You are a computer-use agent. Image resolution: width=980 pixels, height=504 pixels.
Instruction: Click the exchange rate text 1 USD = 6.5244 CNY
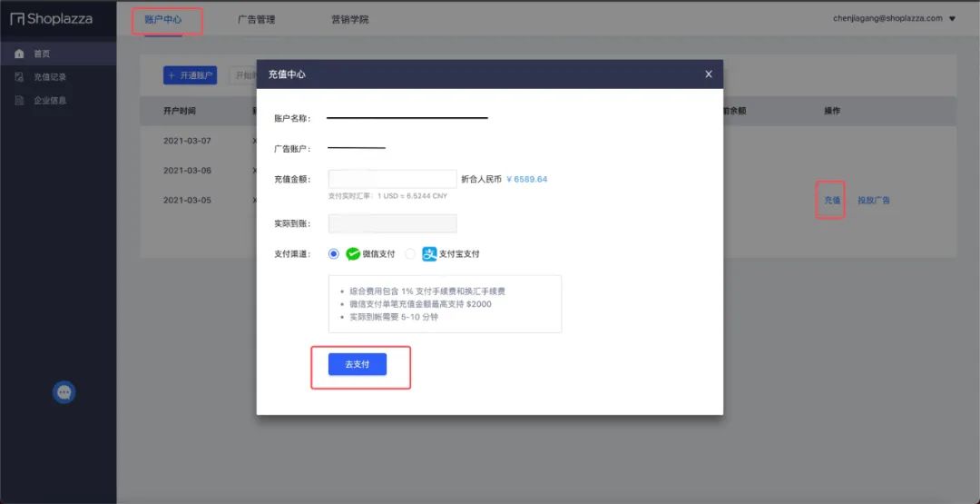(412, 196)
